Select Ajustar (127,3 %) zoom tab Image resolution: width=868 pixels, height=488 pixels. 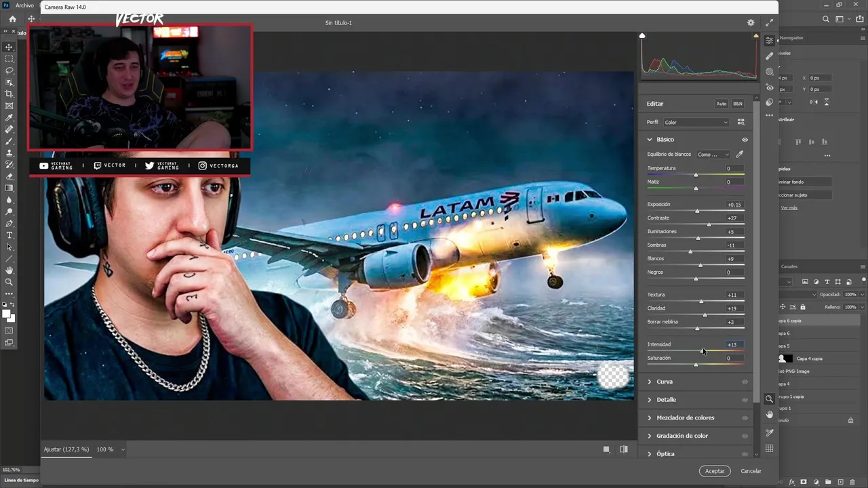tap(66, 449)
